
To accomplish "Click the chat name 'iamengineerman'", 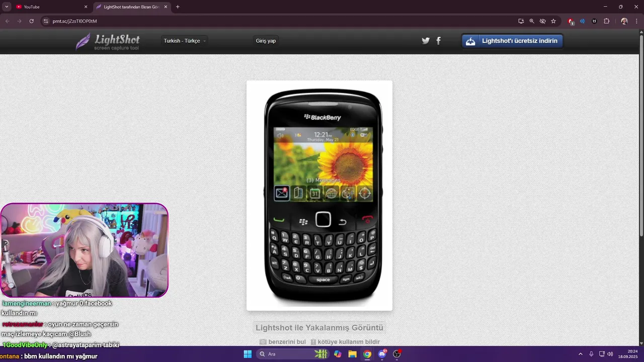I will (27, 303).
